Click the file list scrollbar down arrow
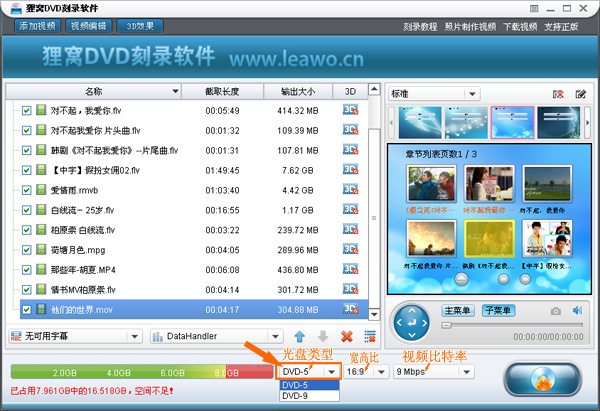 374,315
